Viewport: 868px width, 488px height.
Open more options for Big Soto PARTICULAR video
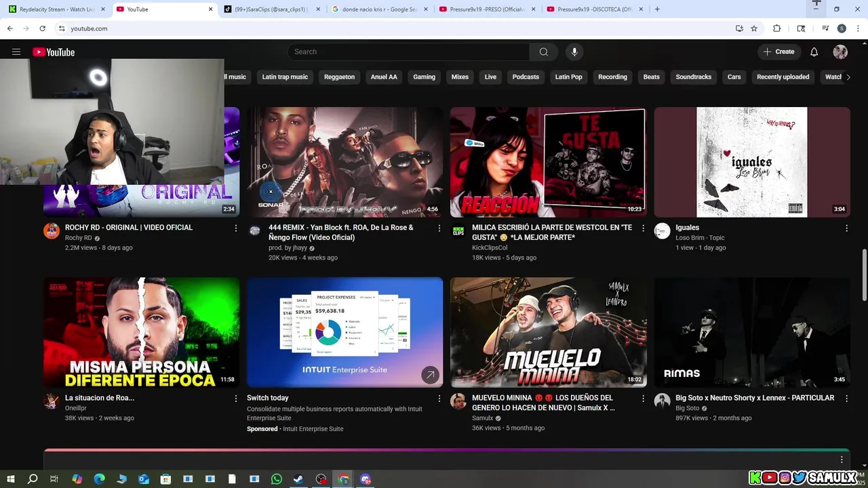846,399
